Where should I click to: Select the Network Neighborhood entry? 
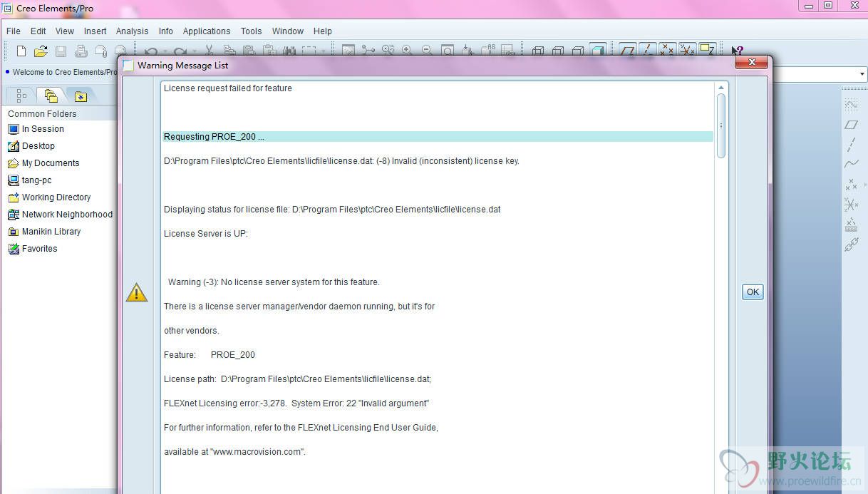point(60,215)
